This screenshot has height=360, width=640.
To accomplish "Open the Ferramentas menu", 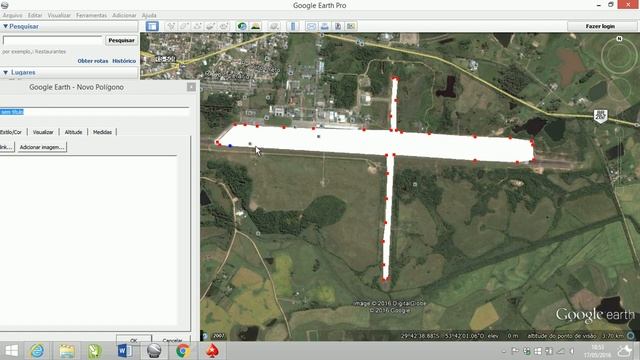I will 91,15.
